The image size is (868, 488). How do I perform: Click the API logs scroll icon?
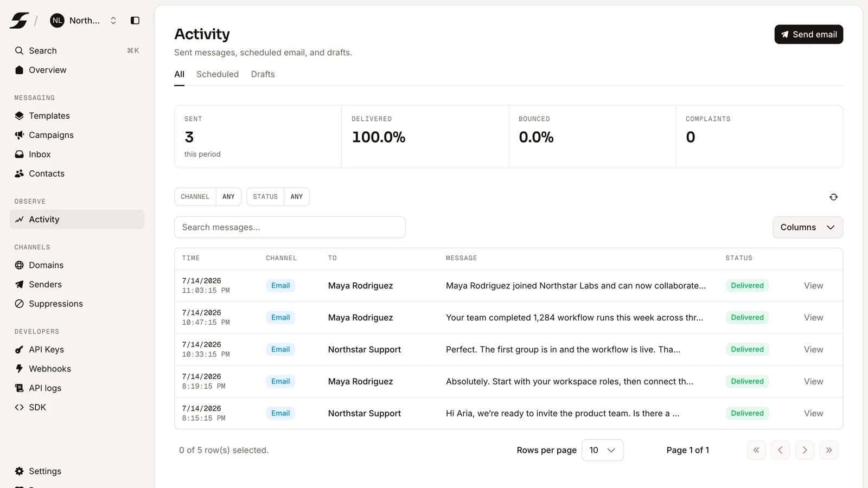click(19, 388)
